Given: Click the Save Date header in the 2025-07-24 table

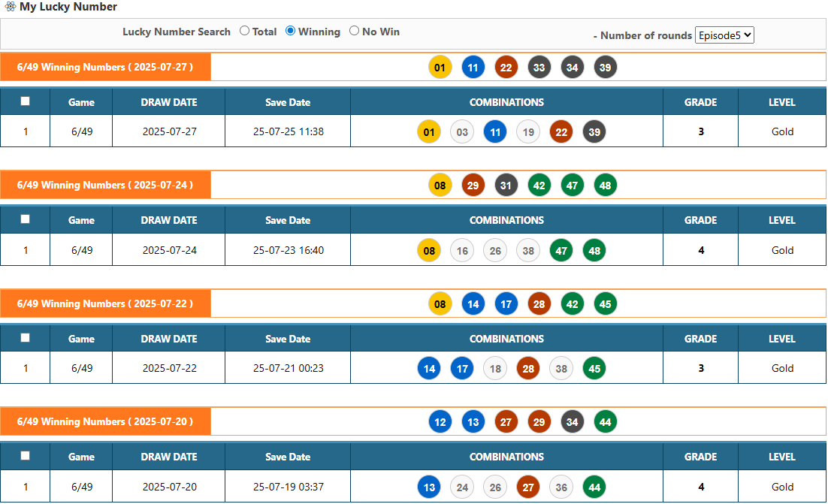Looking at the screenshot, I should (288, 221).
